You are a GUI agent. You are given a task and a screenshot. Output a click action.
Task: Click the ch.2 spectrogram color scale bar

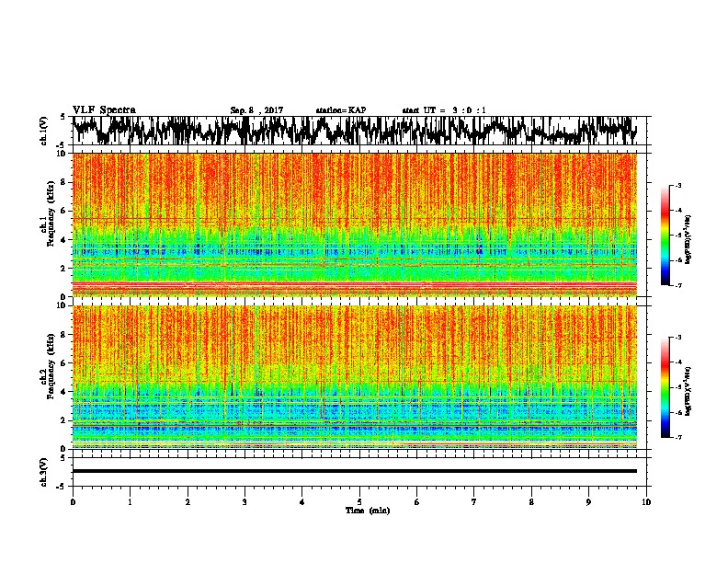coord(665,387)
